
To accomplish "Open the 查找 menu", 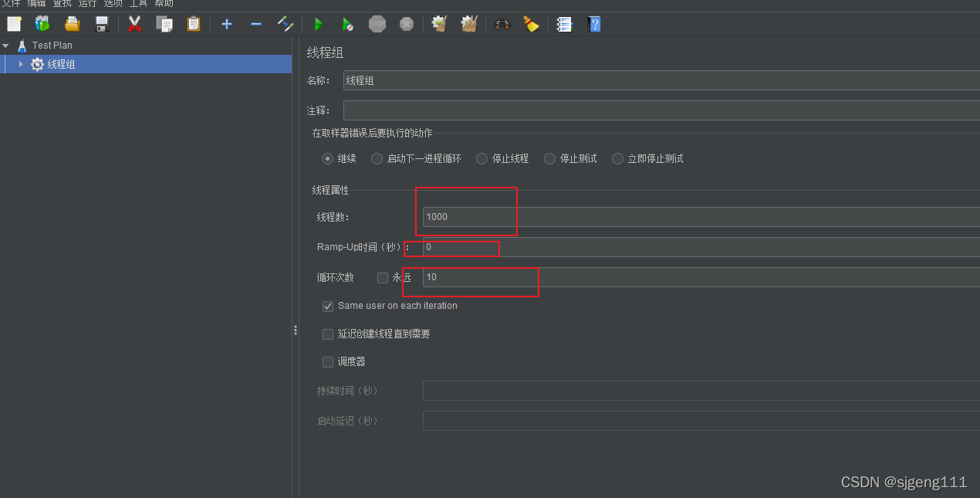I will pos(62,3).
